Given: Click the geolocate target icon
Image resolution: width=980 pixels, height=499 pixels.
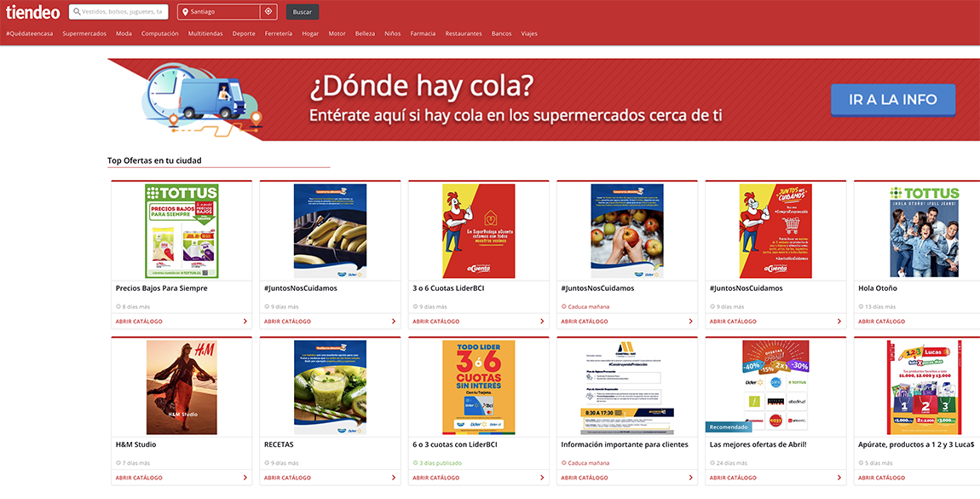Looking at the screenshot, I should tap(268, 11).
